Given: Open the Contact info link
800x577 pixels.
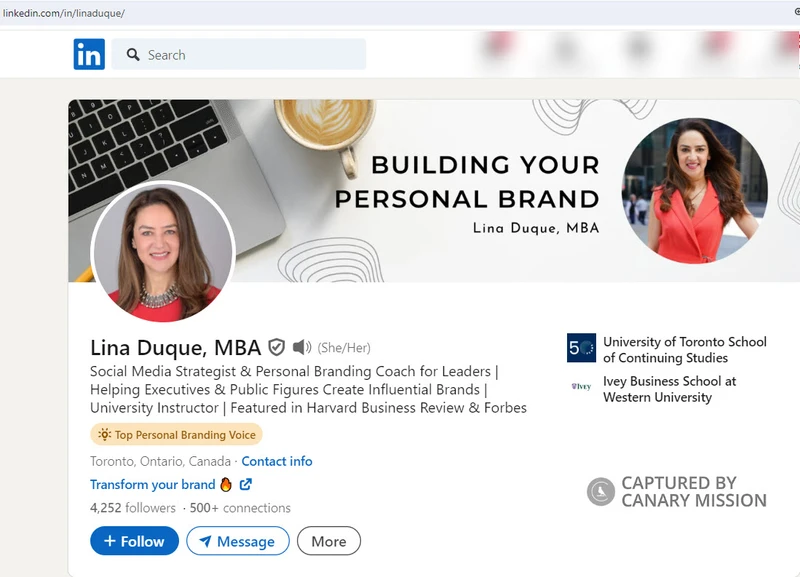Looking at the screenshot, I should [x=277, y=461].
